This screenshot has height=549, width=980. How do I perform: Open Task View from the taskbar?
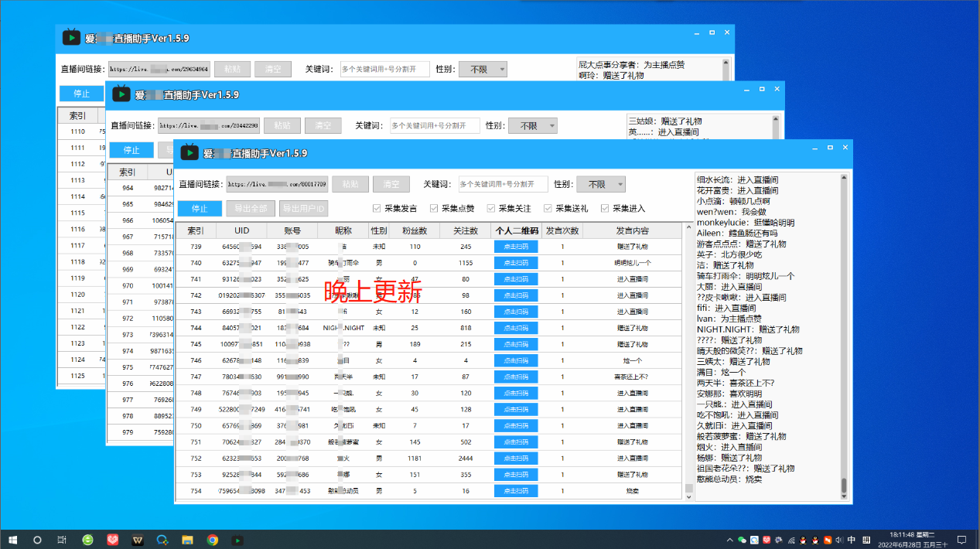coord(62,539)
